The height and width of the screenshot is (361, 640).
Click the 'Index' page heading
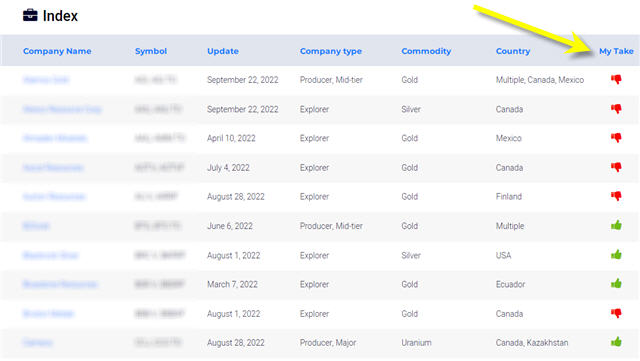click(60, 16)
